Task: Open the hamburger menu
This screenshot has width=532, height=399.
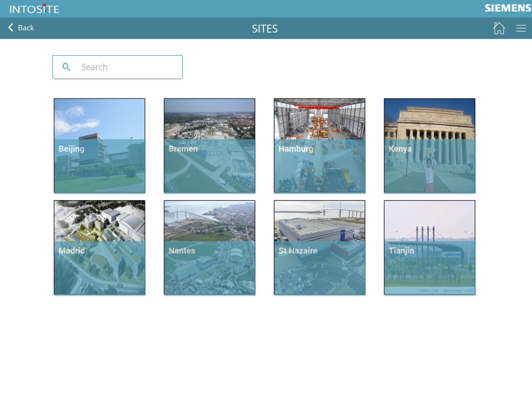Action: [521, 29]
